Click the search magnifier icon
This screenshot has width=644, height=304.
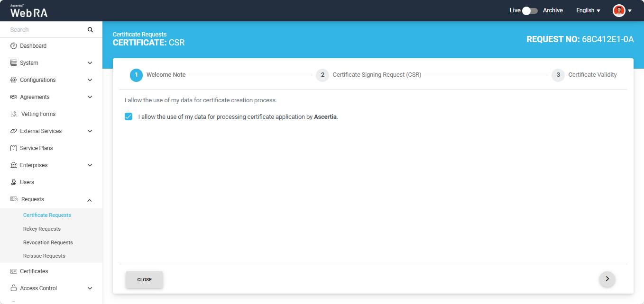click(x=91, y=30)
